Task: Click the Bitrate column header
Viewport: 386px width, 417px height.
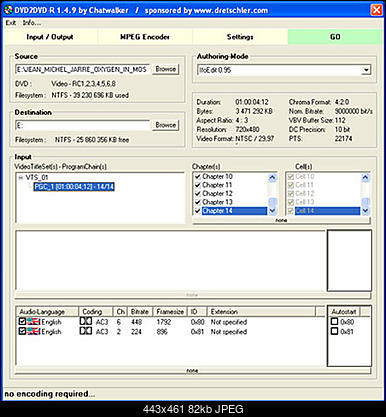Action: tap(140, 312)
